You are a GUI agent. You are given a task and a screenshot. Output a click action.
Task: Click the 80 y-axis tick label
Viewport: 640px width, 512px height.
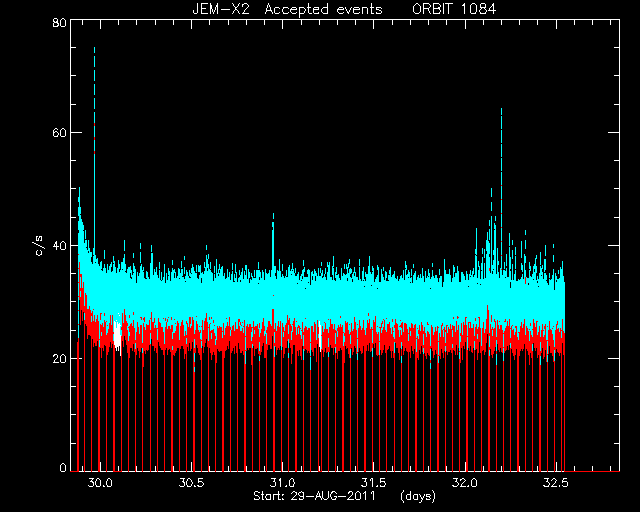59,23
